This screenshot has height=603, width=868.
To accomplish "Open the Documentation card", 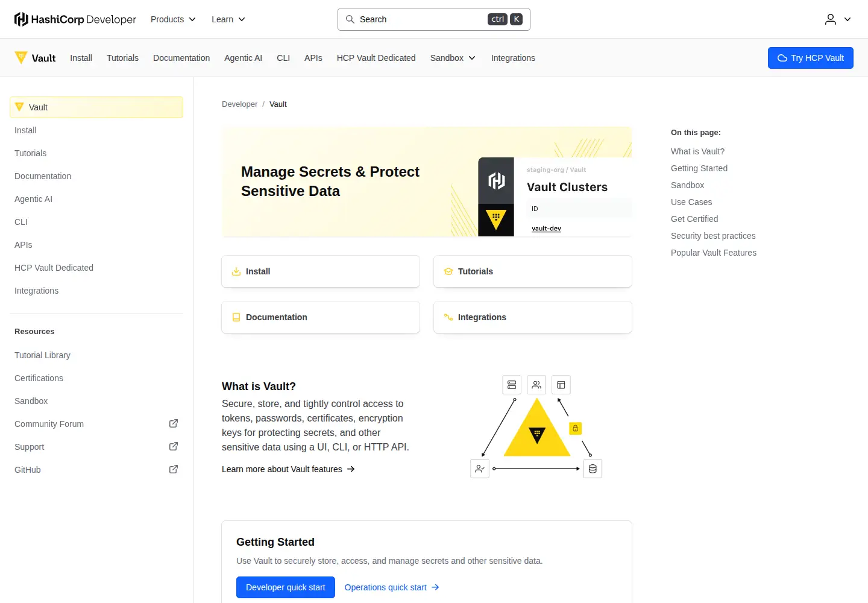I will (321, 317).
